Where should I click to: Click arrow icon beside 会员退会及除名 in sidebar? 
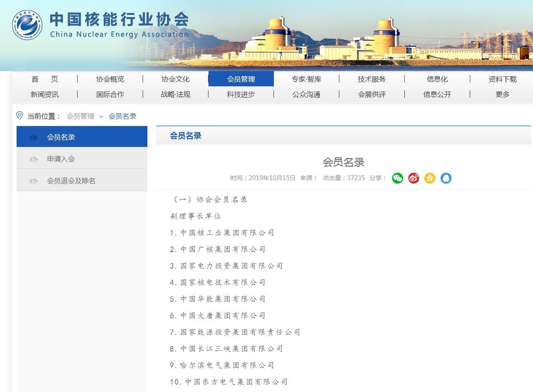[x=34, y=181]
